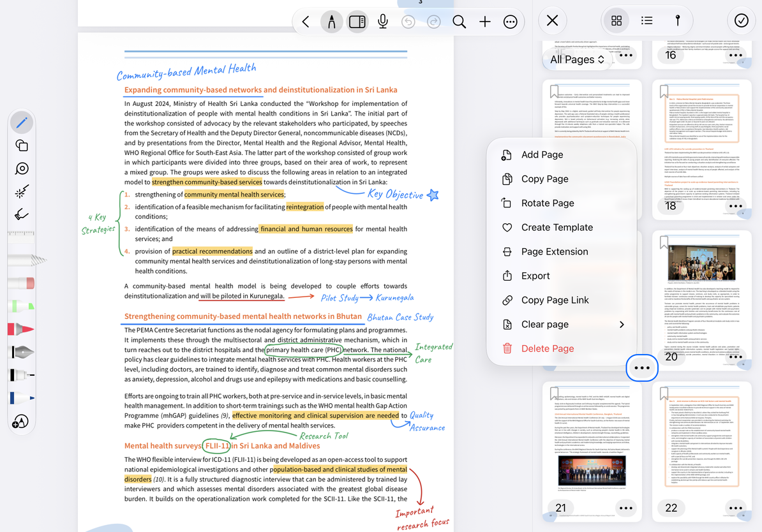The image size is (762, 532).
Task: Undo the last action
Action: [x=408, y=22]
